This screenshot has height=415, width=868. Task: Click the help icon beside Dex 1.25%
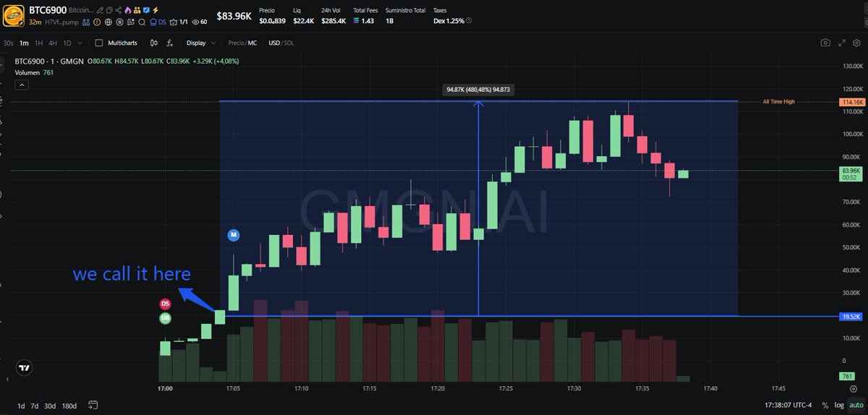[x=469, y=20]
